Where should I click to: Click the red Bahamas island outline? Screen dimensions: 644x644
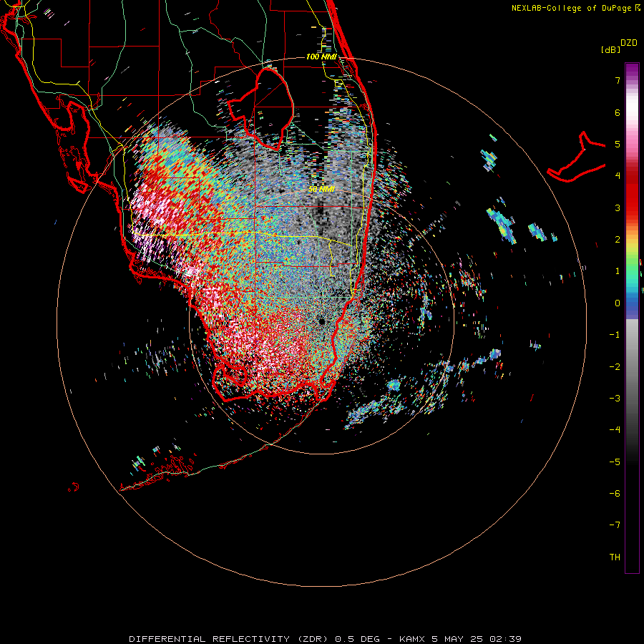(x=577, y=157)
